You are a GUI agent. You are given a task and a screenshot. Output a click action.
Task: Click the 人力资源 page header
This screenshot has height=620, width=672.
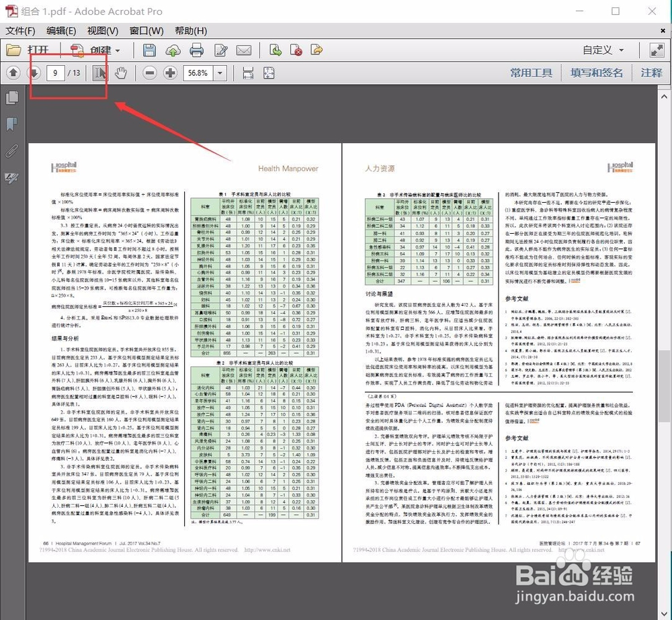pos(380,169)
